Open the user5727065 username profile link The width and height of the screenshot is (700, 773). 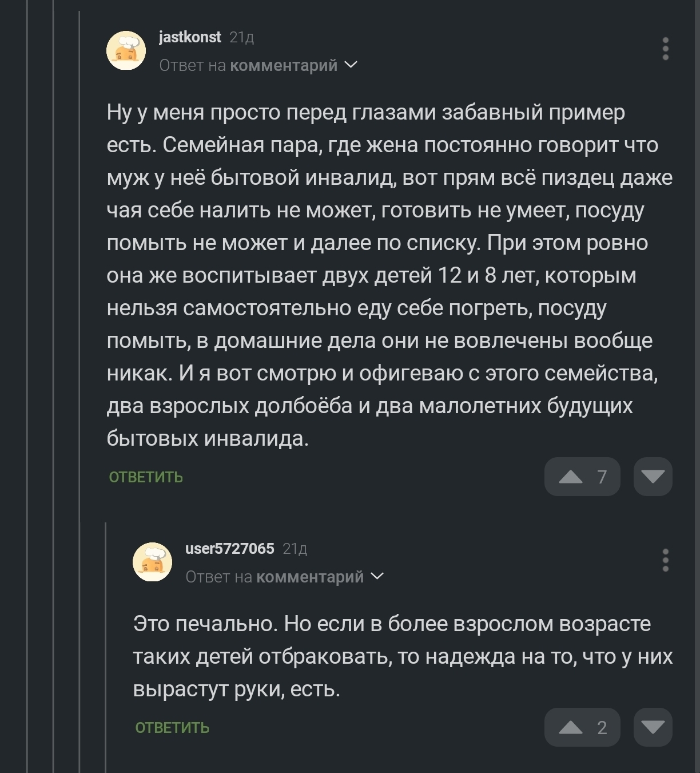[x=230, y=549]
